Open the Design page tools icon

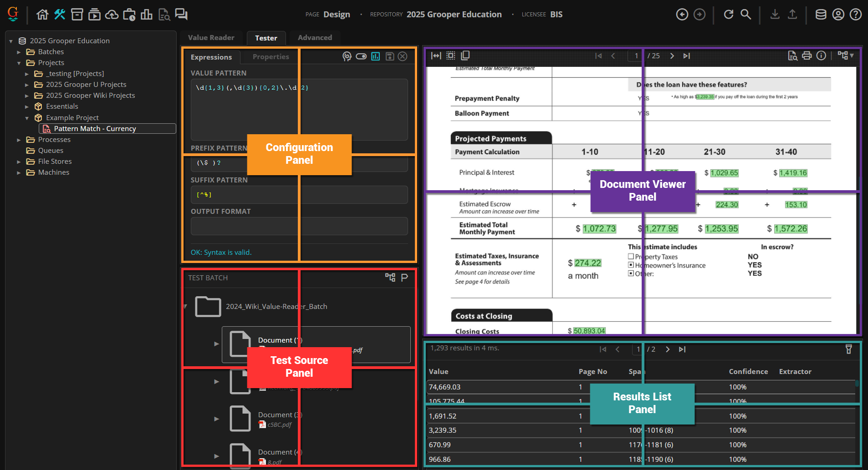(60, 15)
